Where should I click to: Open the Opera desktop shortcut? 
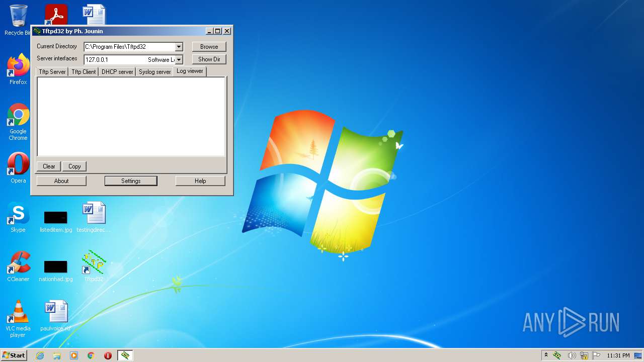tap(18, 168)
